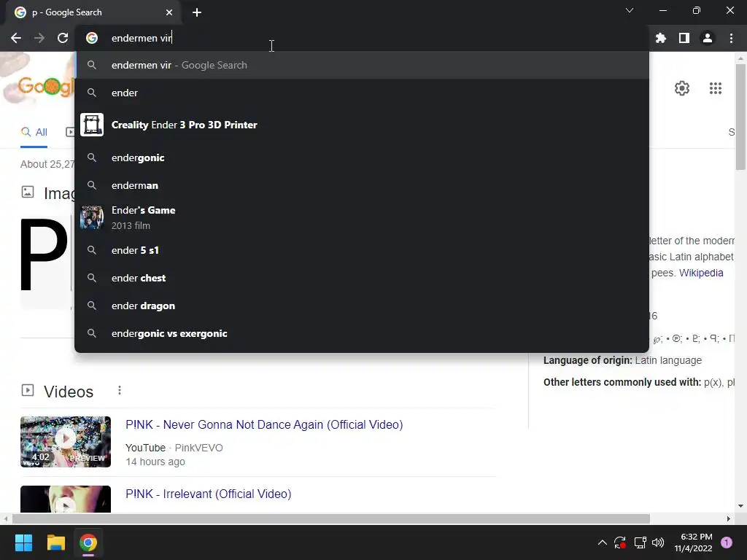Open the Extensions puzzle icon
The image size is (747, 560).
pyautogui.click(x=661, y=38)
